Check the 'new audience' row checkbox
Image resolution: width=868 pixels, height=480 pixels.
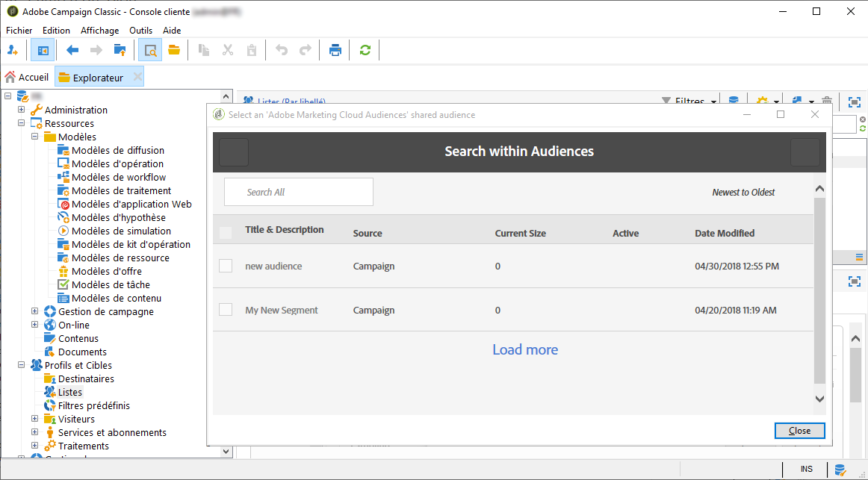[x=226, y=266]
